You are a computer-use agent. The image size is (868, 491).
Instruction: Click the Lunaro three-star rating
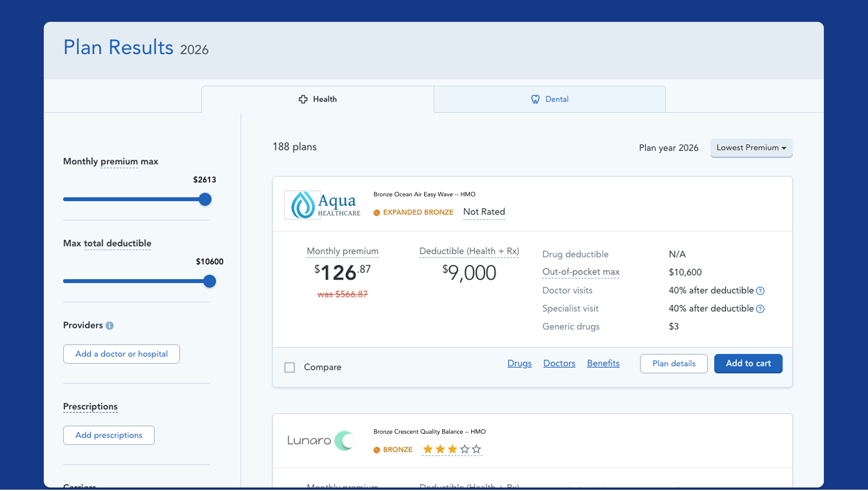452,449
